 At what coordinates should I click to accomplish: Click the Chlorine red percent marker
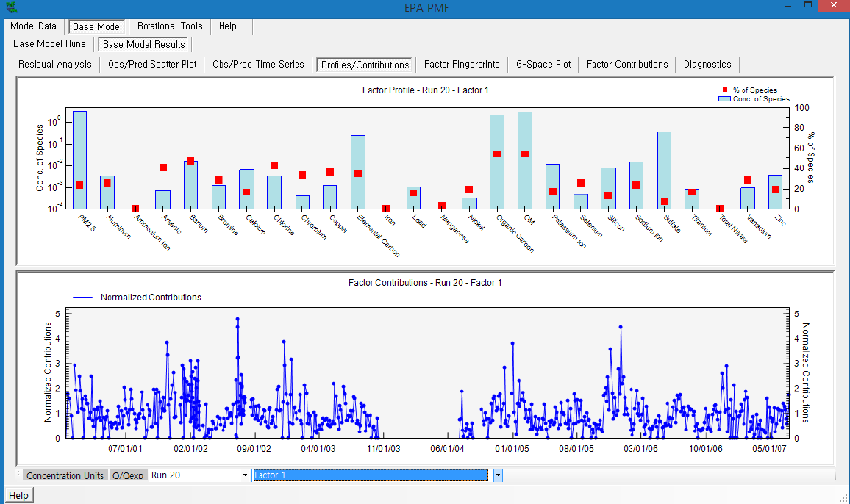pyautogui.click(x=274, y=165)
